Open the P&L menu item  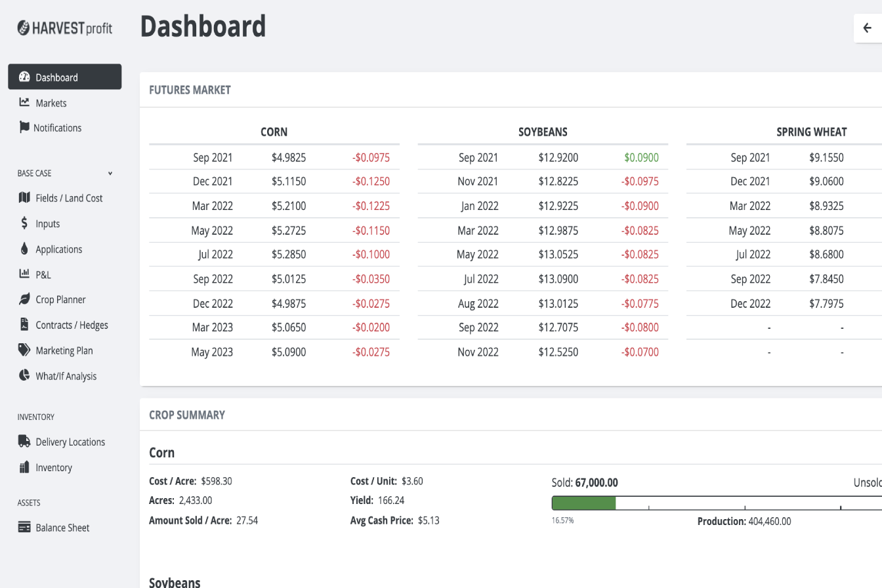43,274
